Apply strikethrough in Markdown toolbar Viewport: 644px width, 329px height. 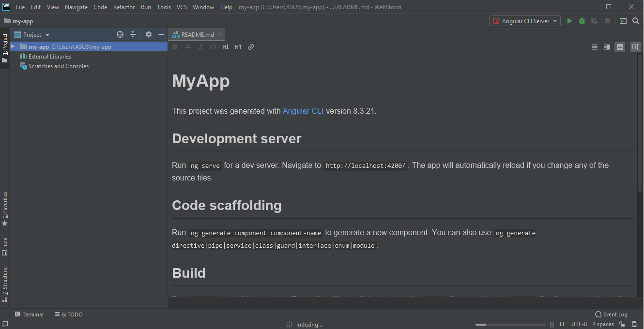188,47
